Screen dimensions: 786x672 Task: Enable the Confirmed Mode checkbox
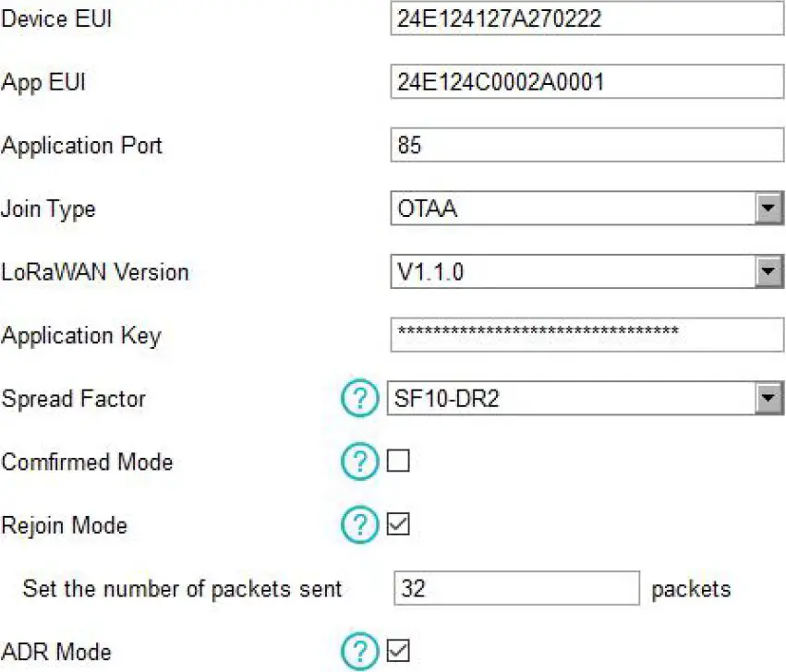(397, 462)
